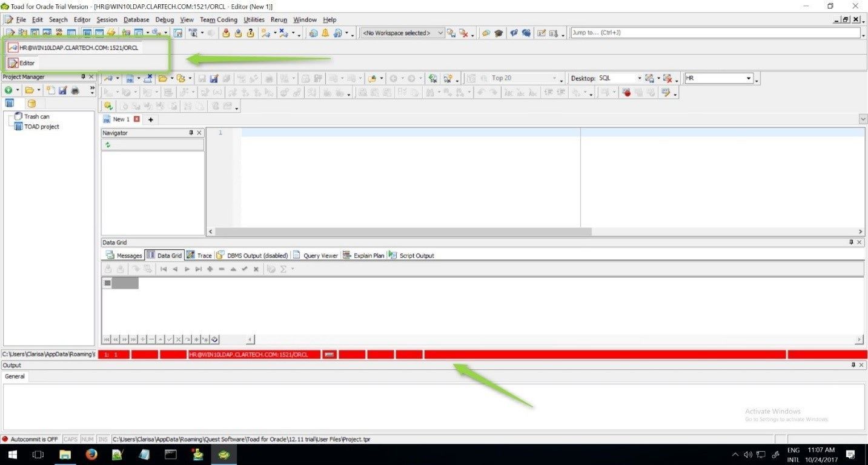This screenshot has height=465, width=868.
Task: Switch to the Messages tab
Action: tap(124, 255)
